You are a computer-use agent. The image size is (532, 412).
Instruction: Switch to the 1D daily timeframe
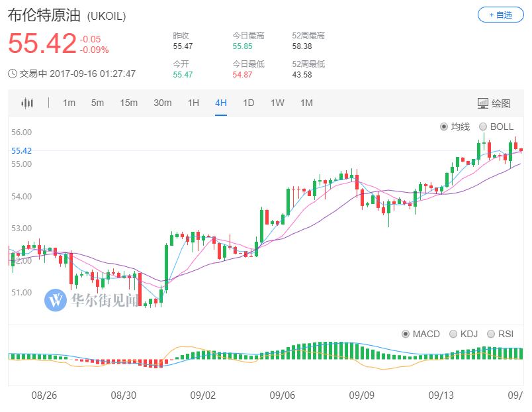pos(249,103)
